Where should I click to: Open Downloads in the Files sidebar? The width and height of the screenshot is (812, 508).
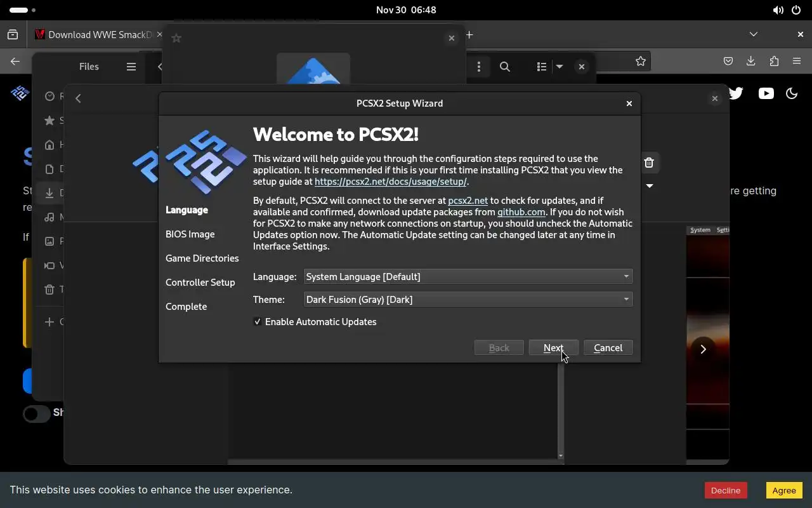pyautogui.click(x=49, y=193)
